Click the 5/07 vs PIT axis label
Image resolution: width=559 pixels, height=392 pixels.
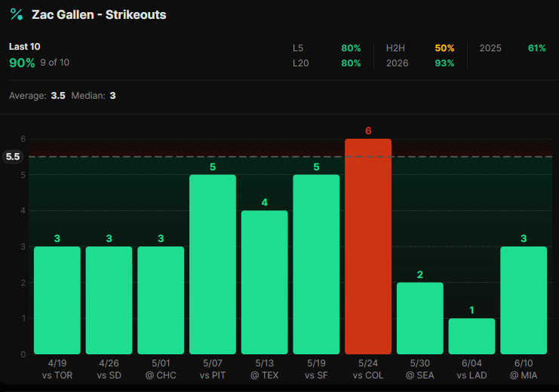tap(213, 369)
